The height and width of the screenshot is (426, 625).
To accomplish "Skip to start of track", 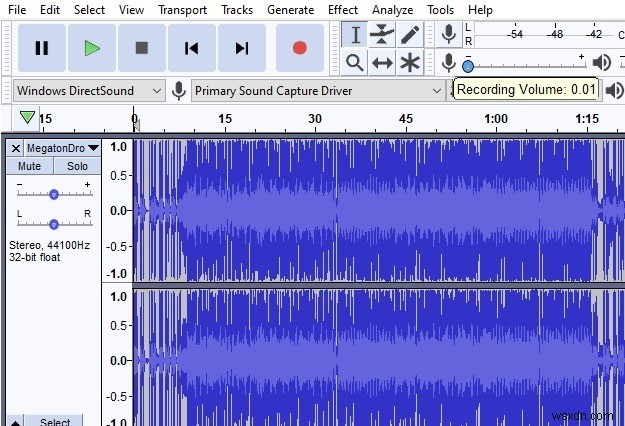I will (x=192, y=48).
